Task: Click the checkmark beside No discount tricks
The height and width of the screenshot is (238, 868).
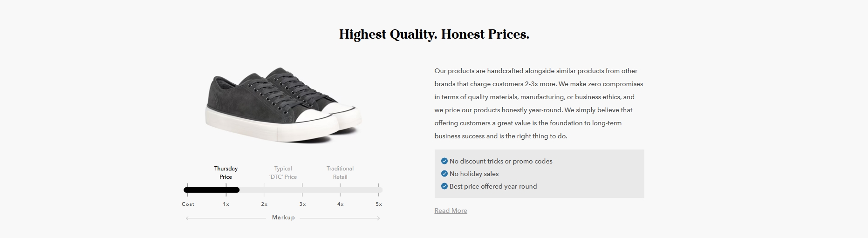Action: coord(444,161)
